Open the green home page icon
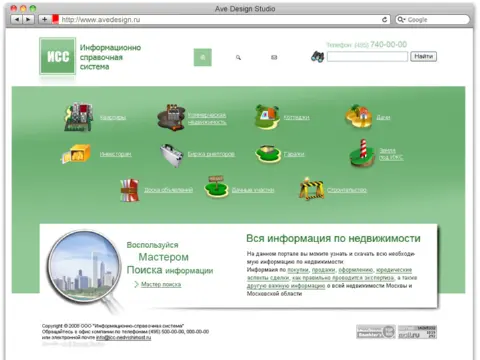This screenshot has height=360, width=480. [203, 57]
